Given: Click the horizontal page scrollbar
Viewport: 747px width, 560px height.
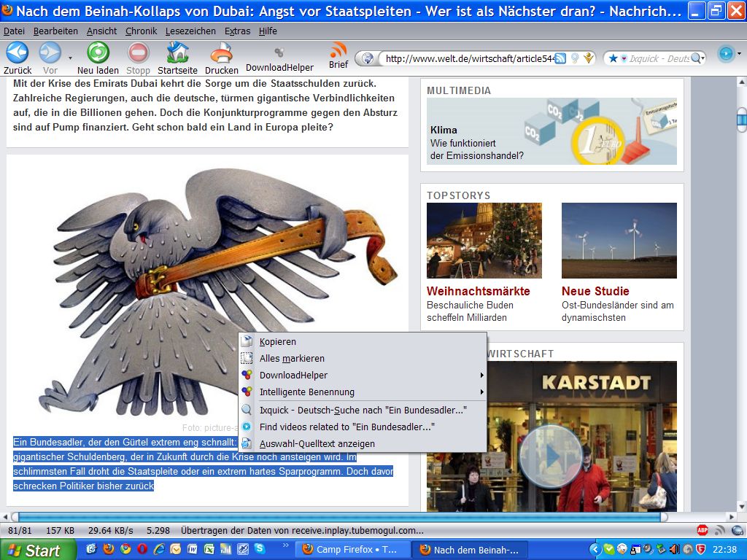Looking at the screenshot, I should (x=336, y=517).
